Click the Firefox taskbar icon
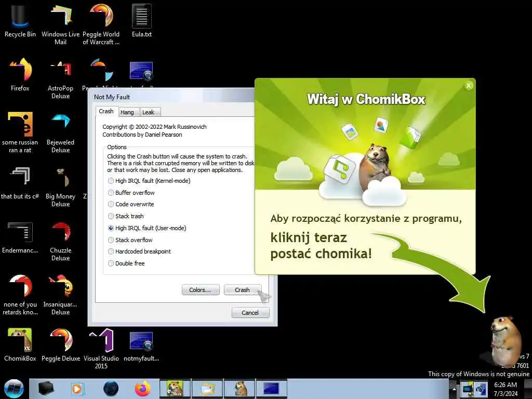Viewport: 532px width, 399px height. click(143, 389)
